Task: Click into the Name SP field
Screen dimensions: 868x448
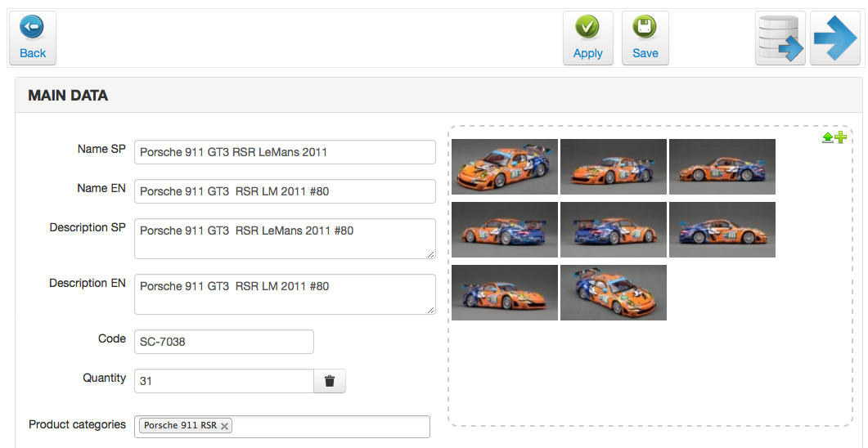Action: (285, 152)
